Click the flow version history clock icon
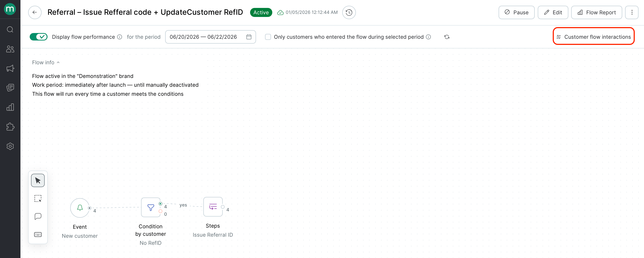Screen dimensions: 644x258 349,12
